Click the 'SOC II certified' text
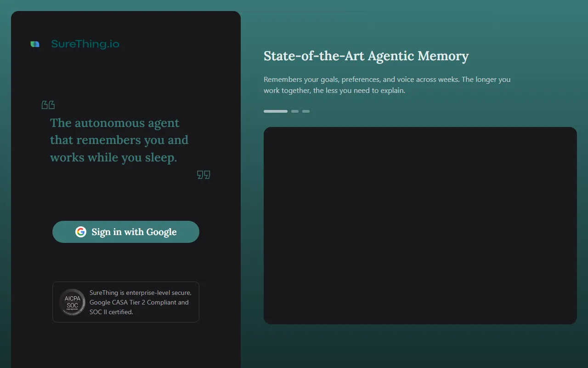Screen dimensions: 588x368 click(111, 312)
